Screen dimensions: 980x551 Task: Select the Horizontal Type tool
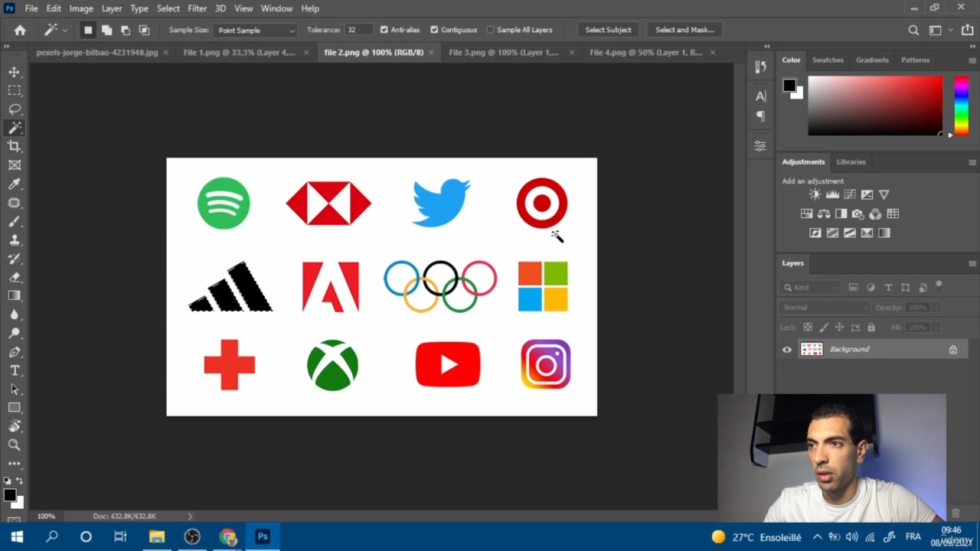15,370
